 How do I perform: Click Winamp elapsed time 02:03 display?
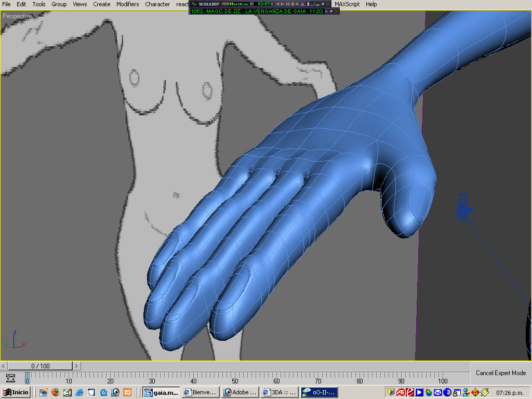264,4
